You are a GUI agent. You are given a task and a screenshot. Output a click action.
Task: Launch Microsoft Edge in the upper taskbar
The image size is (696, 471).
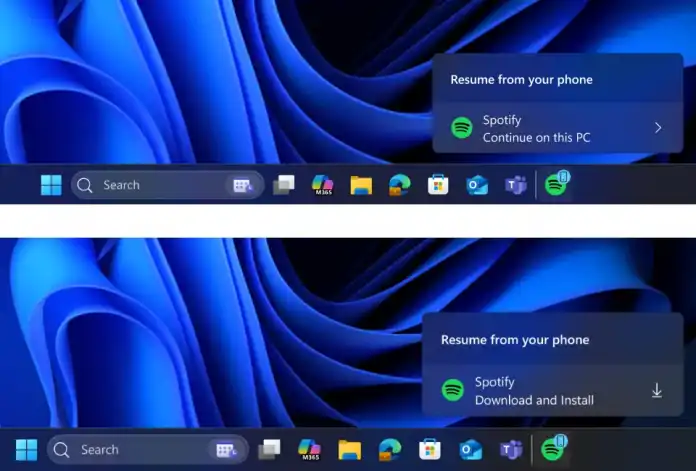coord(399,185)
